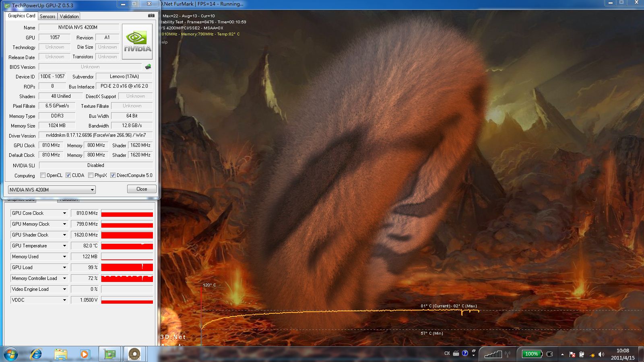This screenshot has width=644, height=362.
Task: Click the Memory Controller Load graph
Action: click(127, 278)
